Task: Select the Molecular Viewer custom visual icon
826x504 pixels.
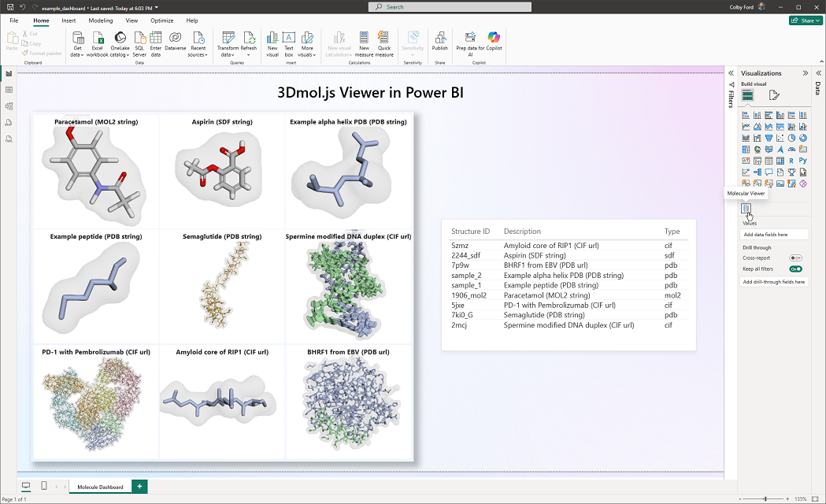Action: coord(746,209)
